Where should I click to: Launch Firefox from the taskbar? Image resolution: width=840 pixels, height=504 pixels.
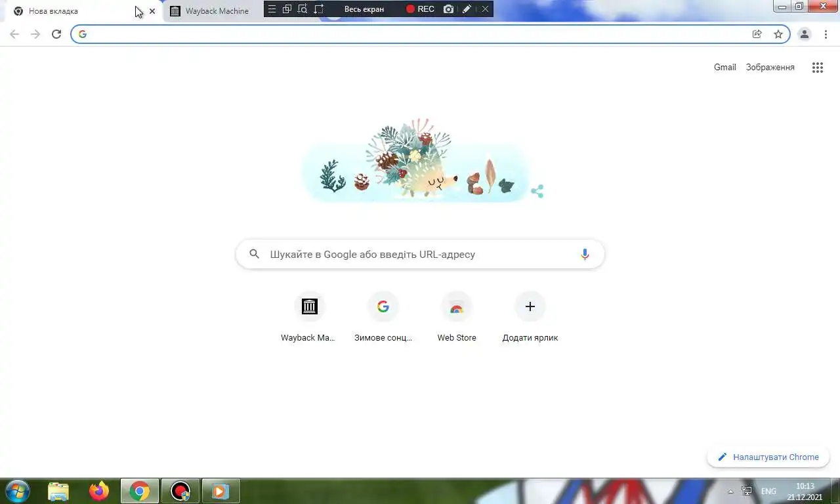[99, 491]
